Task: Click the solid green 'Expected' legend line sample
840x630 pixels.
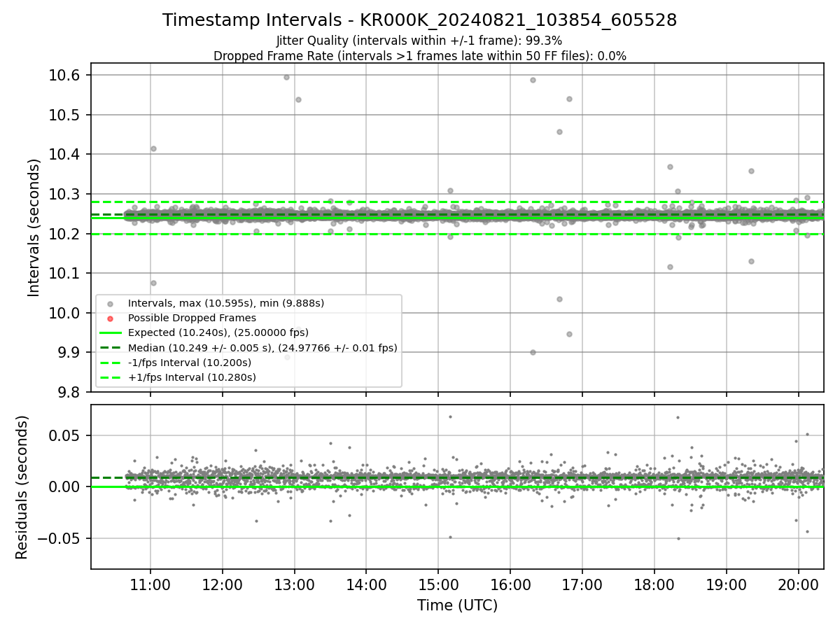Action: 110,332
